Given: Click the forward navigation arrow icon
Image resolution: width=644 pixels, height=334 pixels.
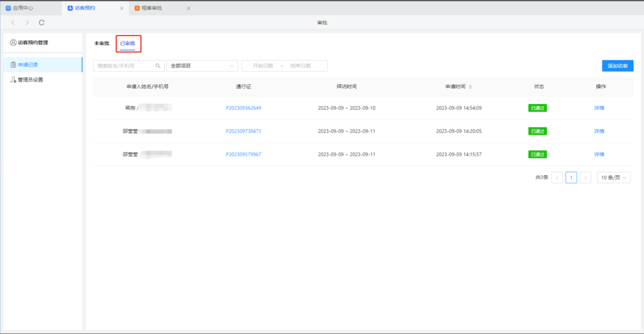Looking at the screenshot, I should tap(27, 23).
